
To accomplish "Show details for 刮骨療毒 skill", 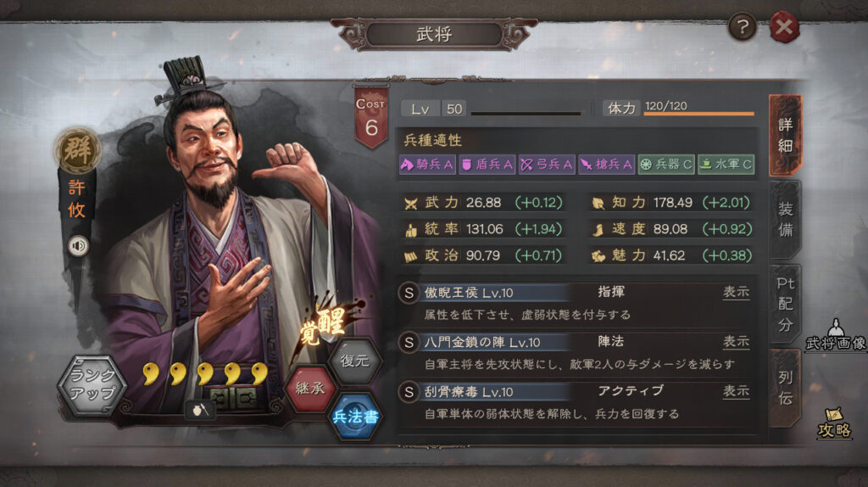I will point(737,391).
